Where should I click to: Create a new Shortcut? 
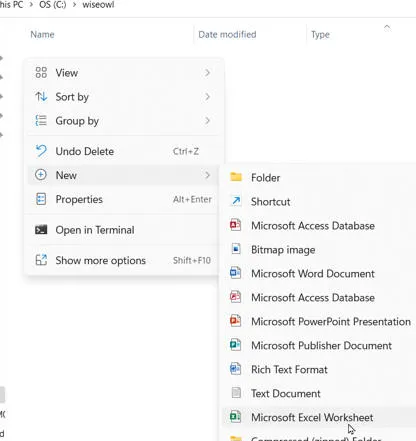pos(318,202)
